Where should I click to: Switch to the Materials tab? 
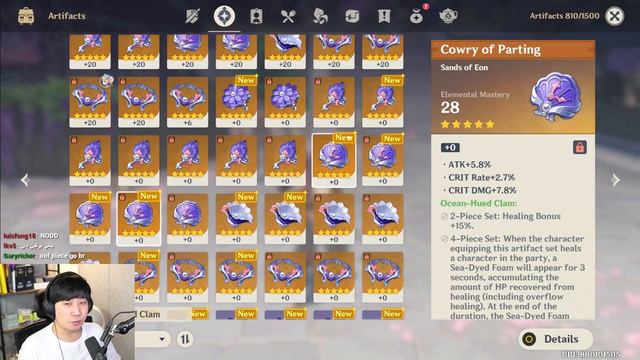coord(320,16)
